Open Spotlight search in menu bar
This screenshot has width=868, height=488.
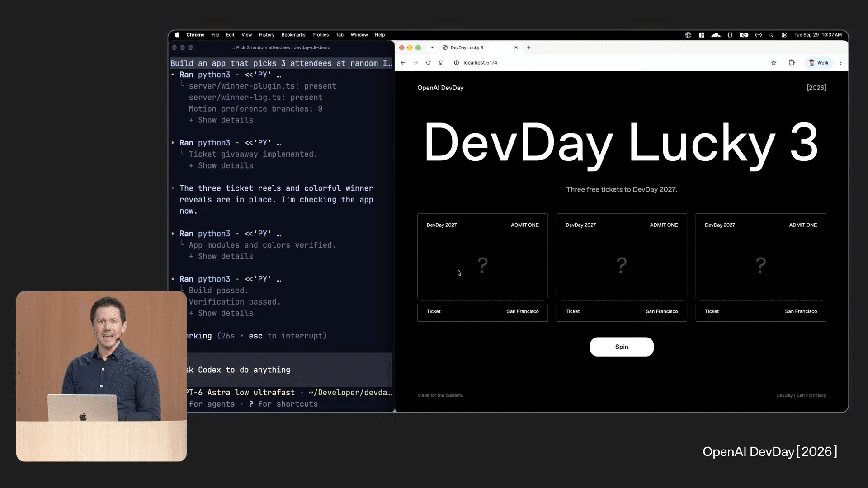click(771, 35)
